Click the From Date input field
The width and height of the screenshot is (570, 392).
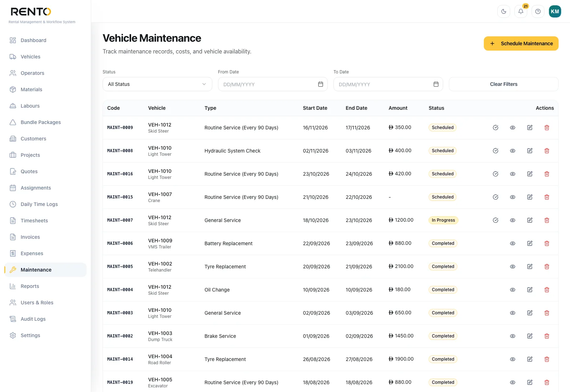click(273, 84)
